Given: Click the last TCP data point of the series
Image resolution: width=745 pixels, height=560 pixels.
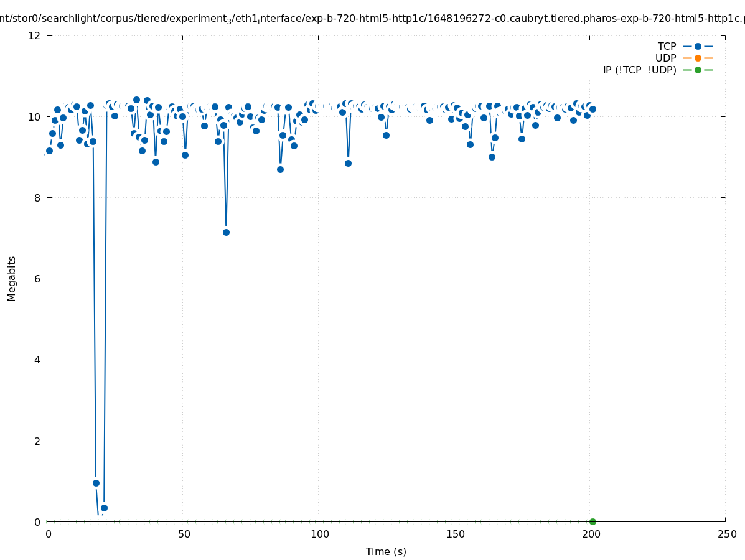Looking at the screenshot, I should pyautogui.click(x=593, y=109).
